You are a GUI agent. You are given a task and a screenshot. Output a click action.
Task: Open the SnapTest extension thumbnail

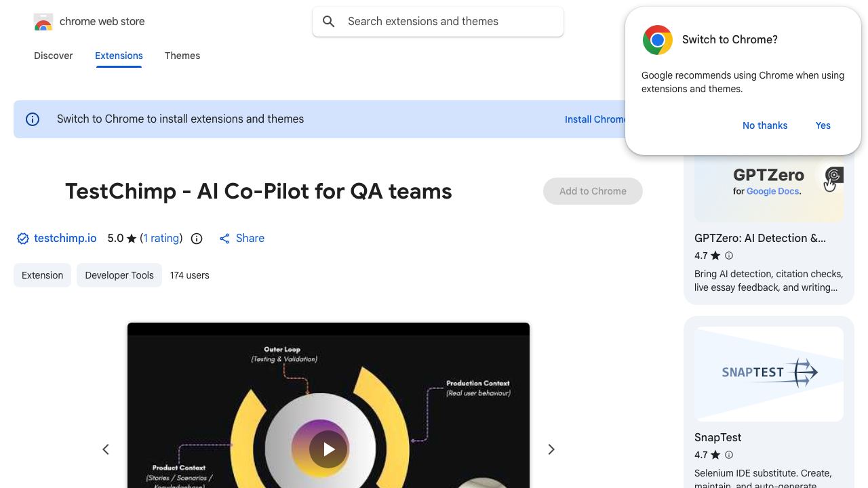coord(769,374)
